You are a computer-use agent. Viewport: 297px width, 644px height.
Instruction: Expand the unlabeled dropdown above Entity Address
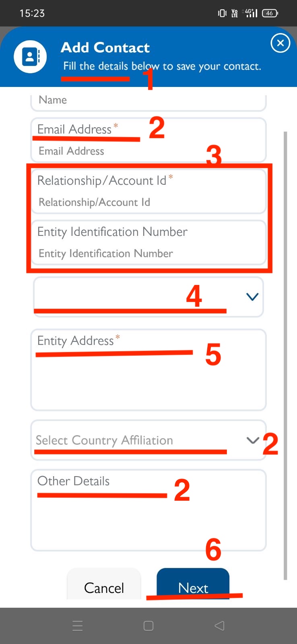click(148, 297)
